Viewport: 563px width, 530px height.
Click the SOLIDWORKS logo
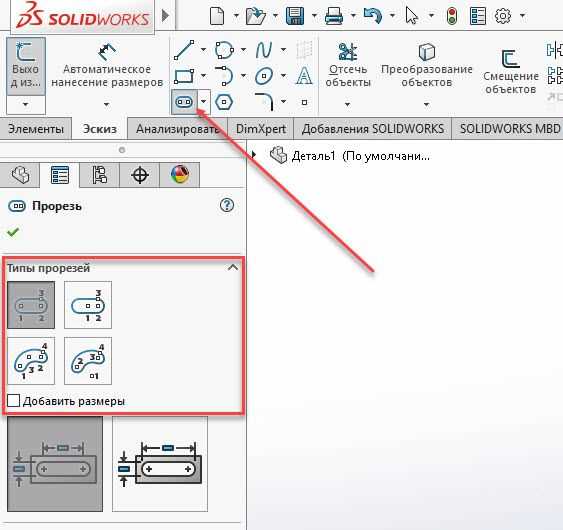point(83,16)
